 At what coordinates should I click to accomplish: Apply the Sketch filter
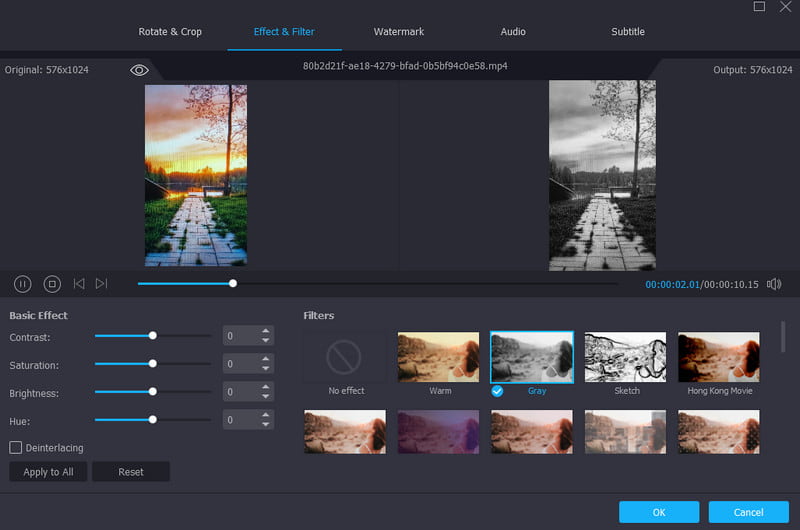pyautogui.click(x=625, y=357)
